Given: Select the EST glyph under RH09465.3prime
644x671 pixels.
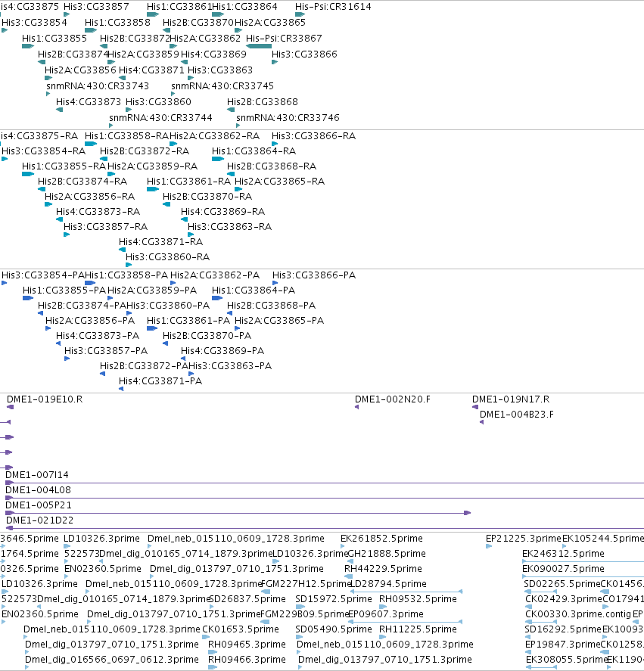Looking at the screenshot, I should point(213,652).
